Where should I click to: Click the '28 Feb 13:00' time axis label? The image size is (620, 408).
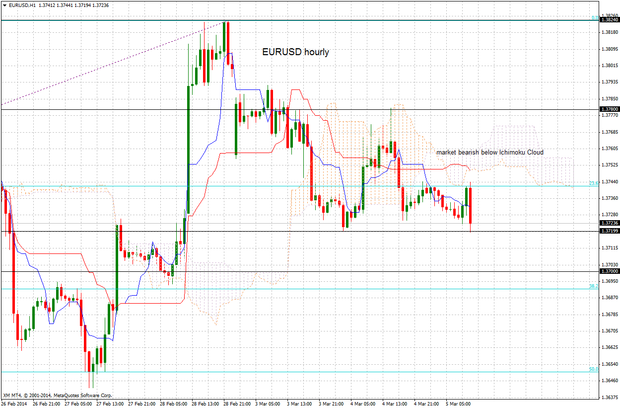point(205,404)
